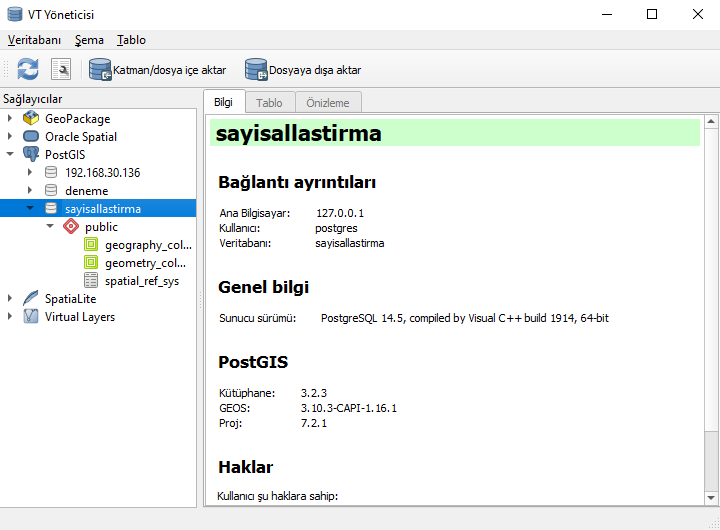This screenshot has width=720, height=530.
Task: Open the SQL window icon
Action: coord(61,70)
